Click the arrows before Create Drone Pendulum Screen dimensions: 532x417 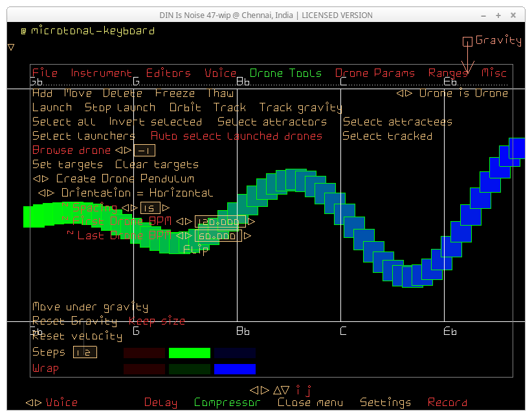point(40,179)
